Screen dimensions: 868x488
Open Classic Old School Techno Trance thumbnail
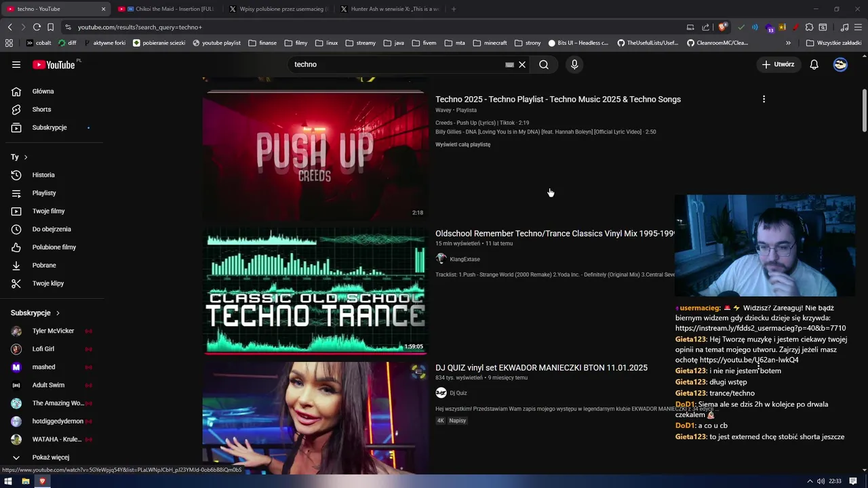point(315,291)
